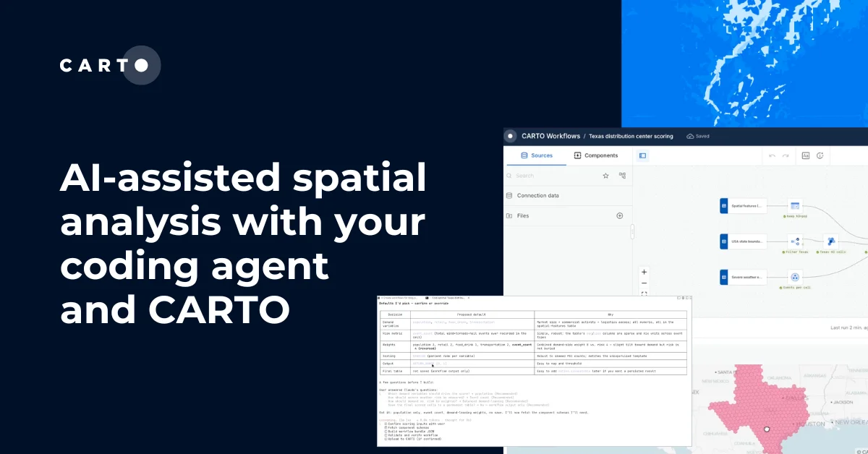Check 'Build workflow bundle JSON' todo item

pos(411,432)
